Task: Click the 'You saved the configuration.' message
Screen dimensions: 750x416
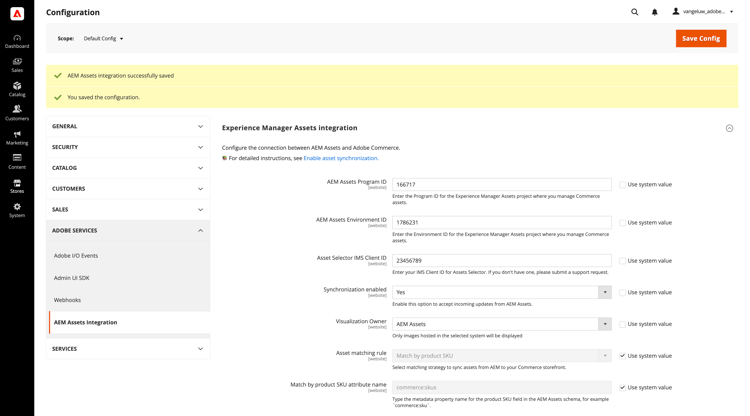Action: point(103,97)
